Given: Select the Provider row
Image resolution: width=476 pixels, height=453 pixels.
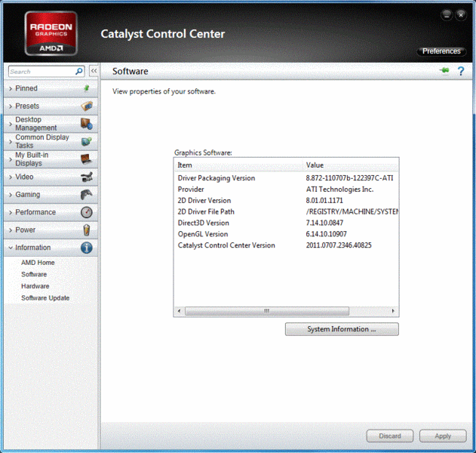Looking at the screenshot, I should (286, 190).
